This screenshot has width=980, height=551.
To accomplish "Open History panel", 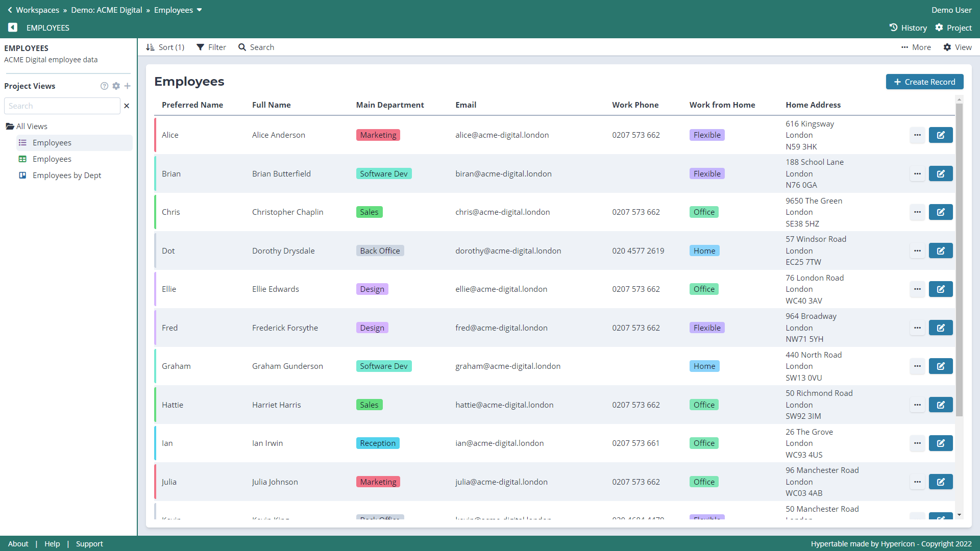I will coord(908,28).
